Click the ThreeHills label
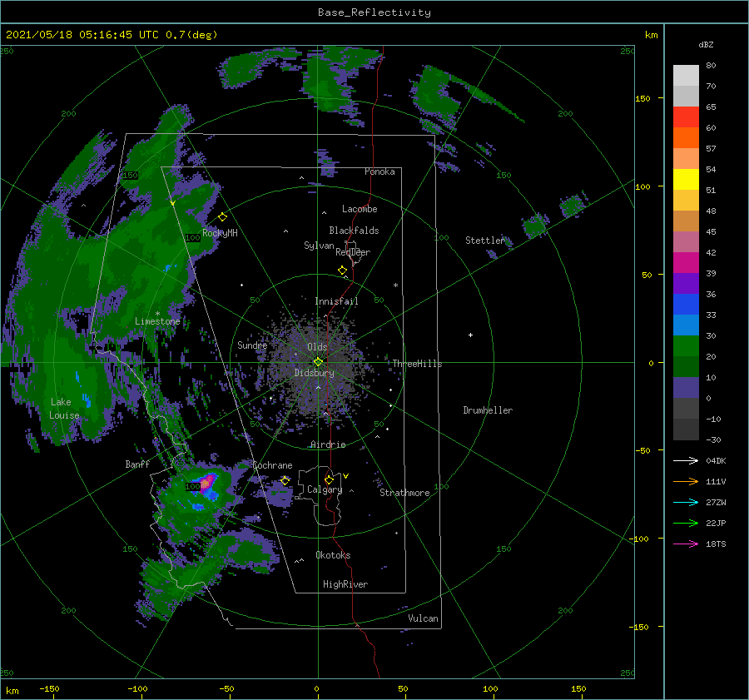Screen dimensions: 749x700 tap(417, 364)
